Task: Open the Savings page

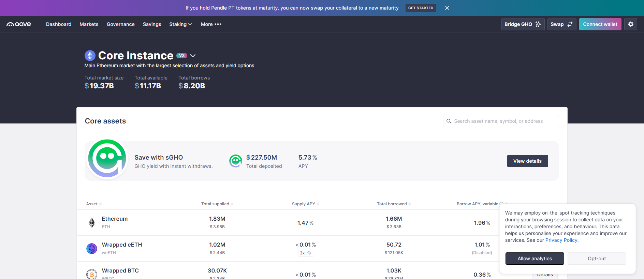Action: [x=152, y=24]
